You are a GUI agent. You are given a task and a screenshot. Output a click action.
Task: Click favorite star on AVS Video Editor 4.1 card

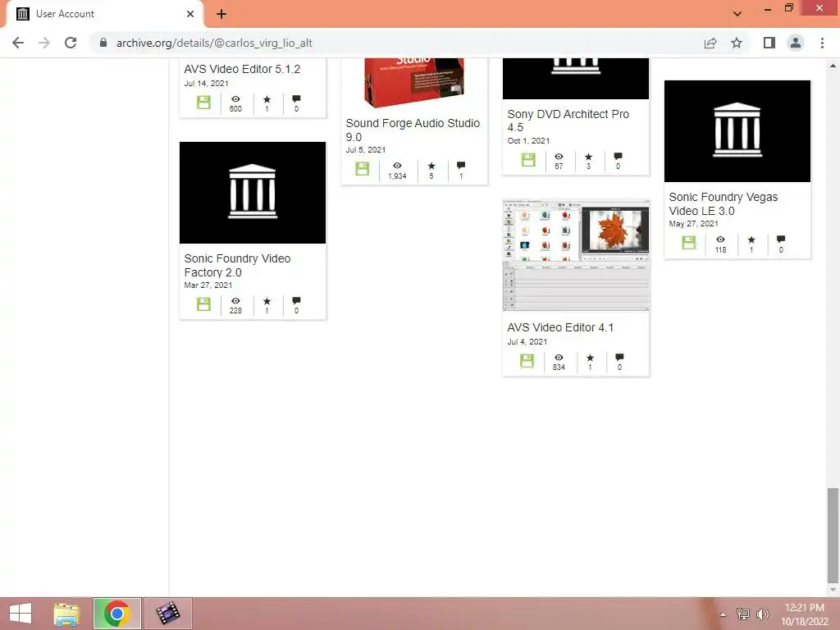(590, 358)
